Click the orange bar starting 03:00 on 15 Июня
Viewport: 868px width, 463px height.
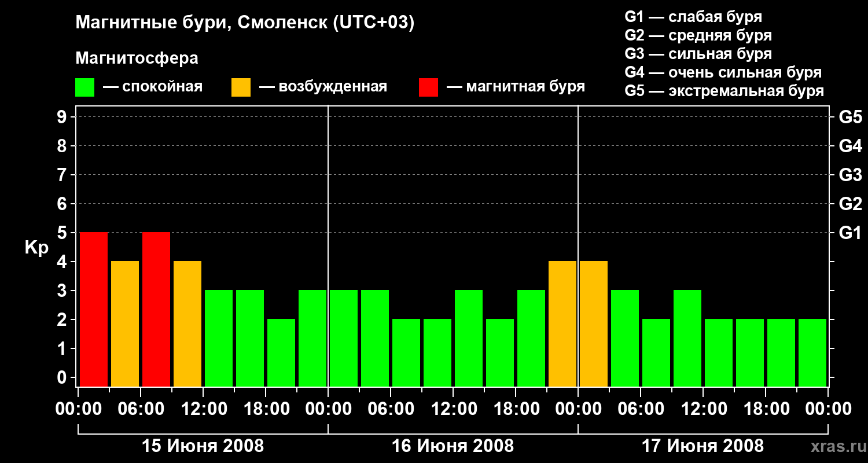tap(125, 324)
